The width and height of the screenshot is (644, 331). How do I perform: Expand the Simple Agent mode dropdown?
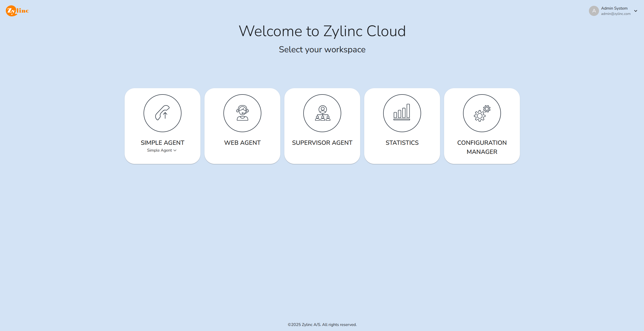[159, 150]
